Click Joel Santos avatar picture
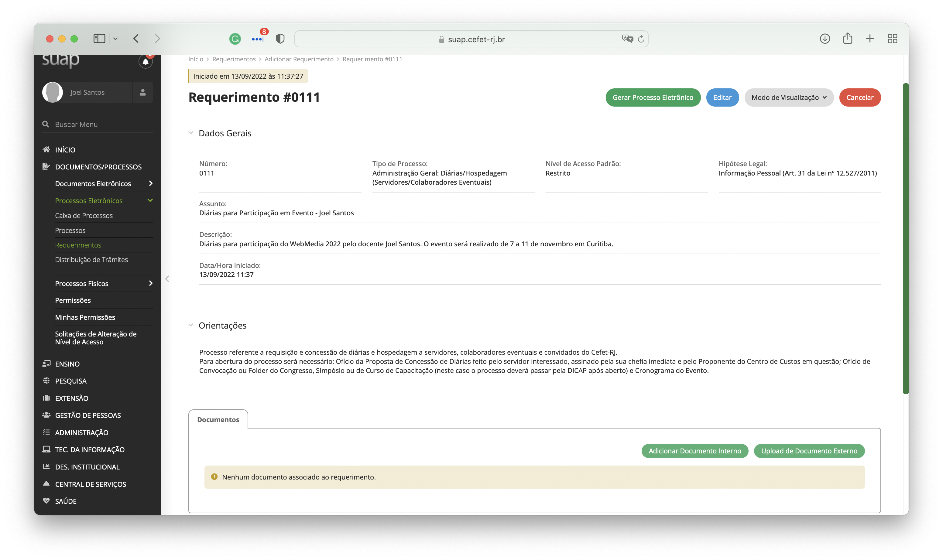The width and height of the screenshot is (943, 560). point(53,92)
